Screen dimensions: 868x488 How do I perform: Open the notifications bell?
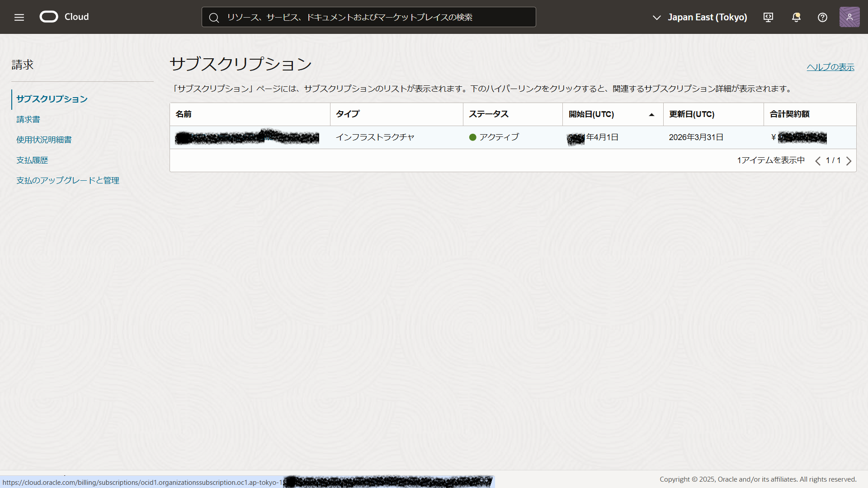796,17
